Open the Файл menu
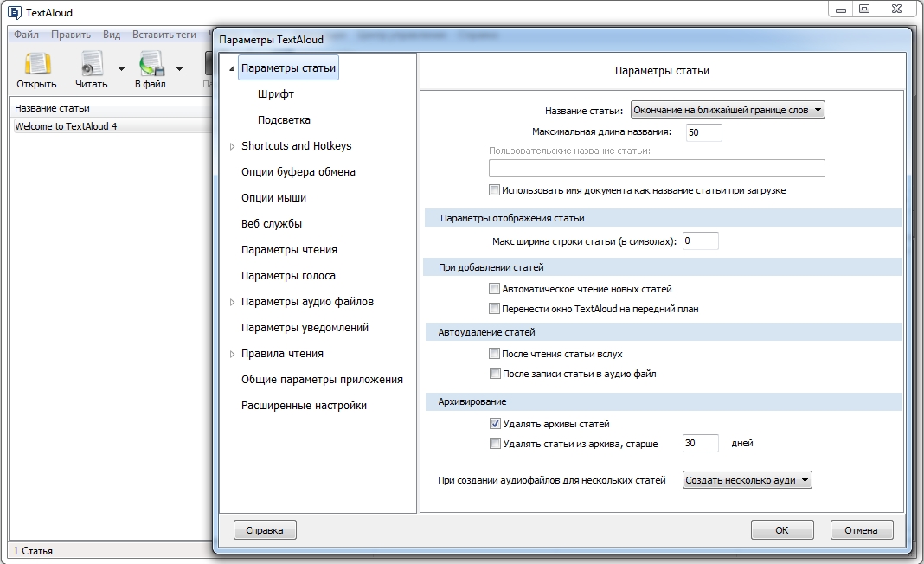The height and width of the screenshot is (564, 924). coord(27,35)
